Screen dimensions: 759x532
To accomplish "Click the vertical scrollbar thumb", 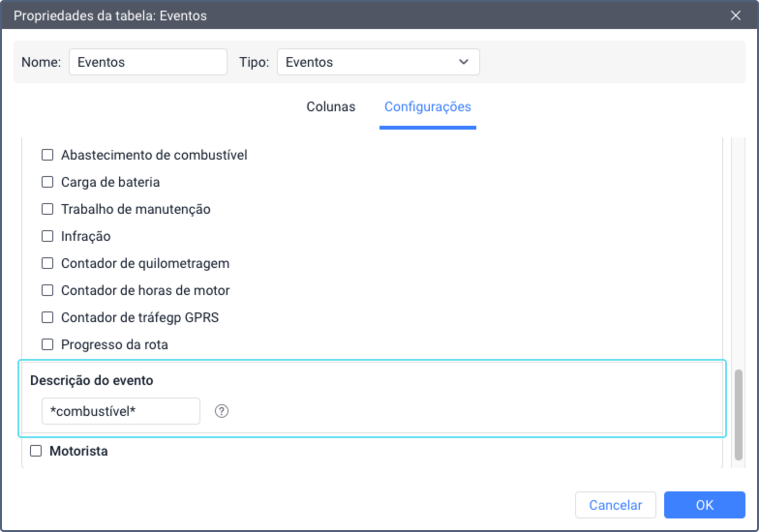I will tap(739, 416).
